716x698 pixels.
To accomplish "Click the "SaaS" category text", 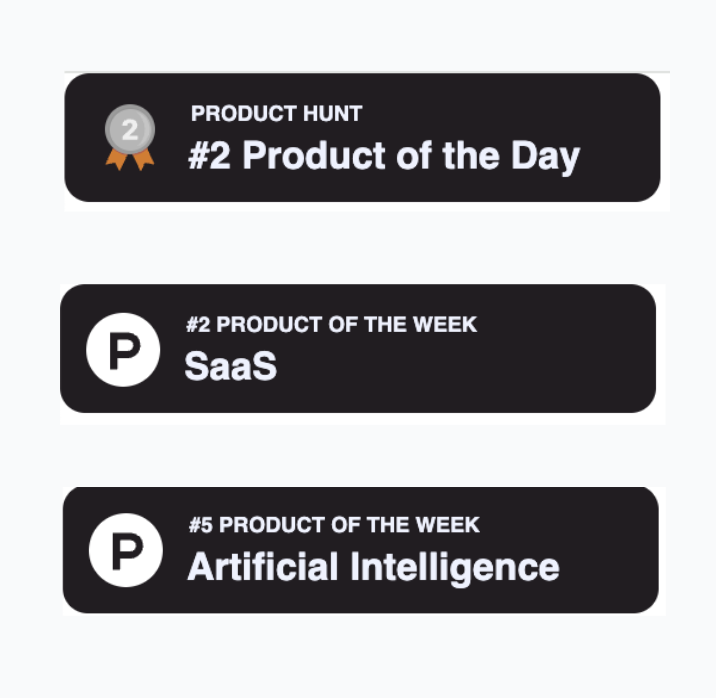I will coord(231,366).
